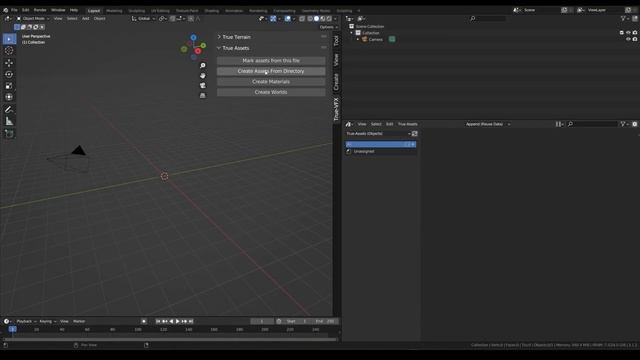Open Global transform orientation dropdown

143,18
